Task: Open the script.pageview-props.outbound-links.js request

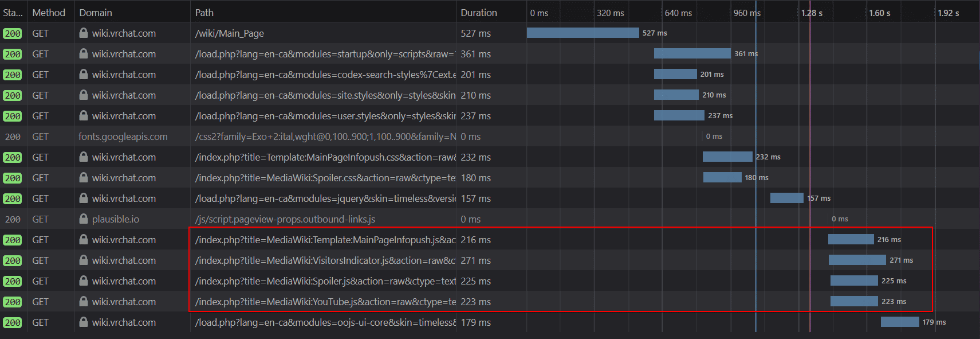Action: 285,219
